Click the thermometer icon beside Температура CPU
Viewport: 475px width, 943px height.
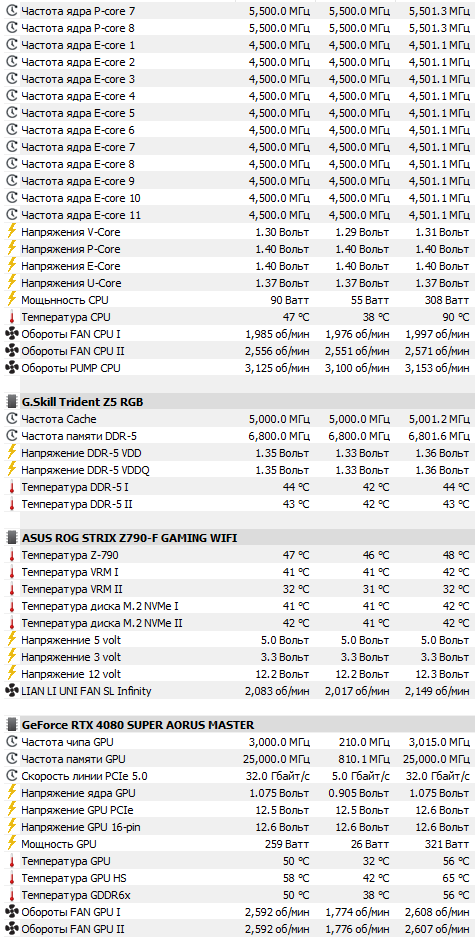tap(11, 317)
